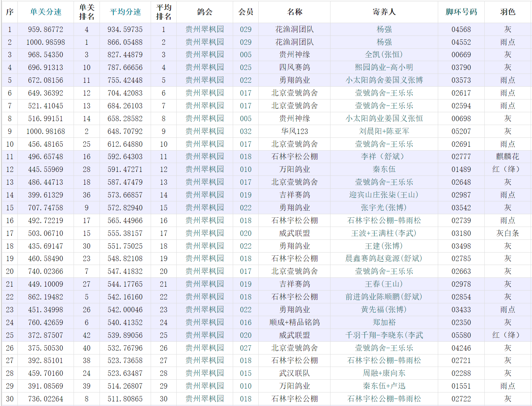This screenshot has width=532, height=406.
Task: Click the 羽色 column header
Action: point(507,12)
